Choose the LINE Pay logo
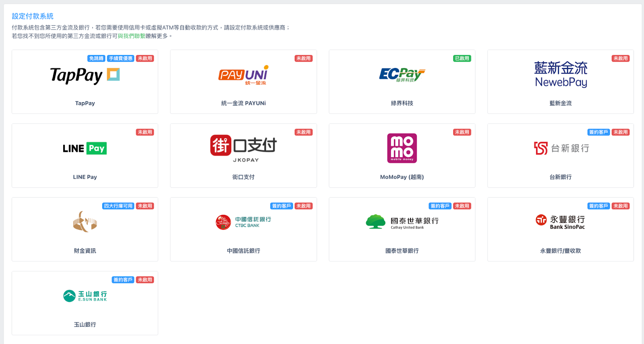This screenshot has width=644, height=344. [x=85, y=148]
